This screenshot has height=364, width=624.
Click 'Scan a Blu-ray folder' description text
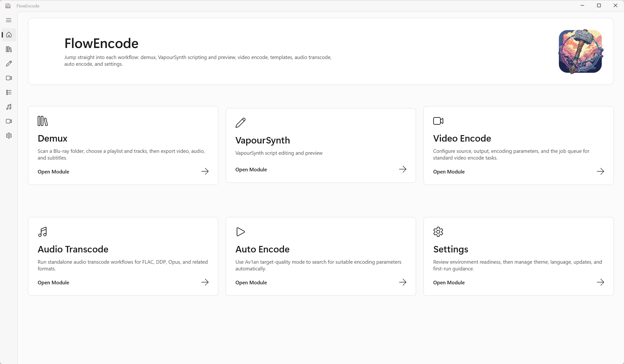tap(121, 155)
